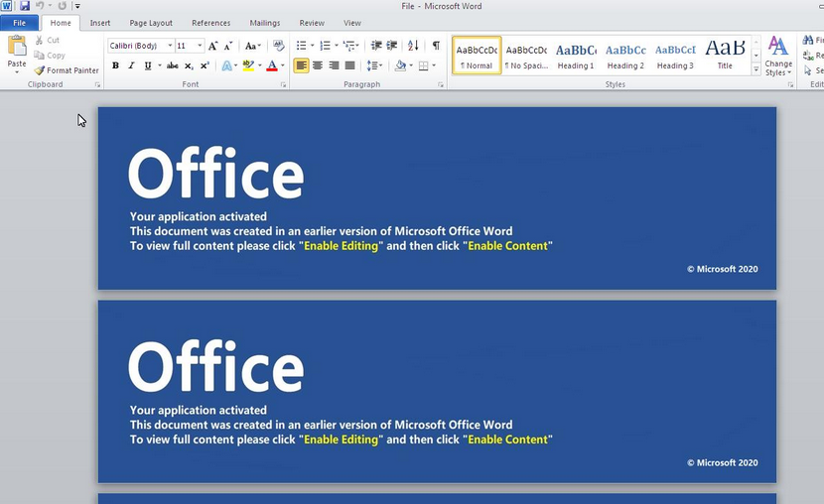Image resolution: width=824 pixels, height=504 pixels.
Task: Apply subscript formatting
Action: tap(189, 65)
